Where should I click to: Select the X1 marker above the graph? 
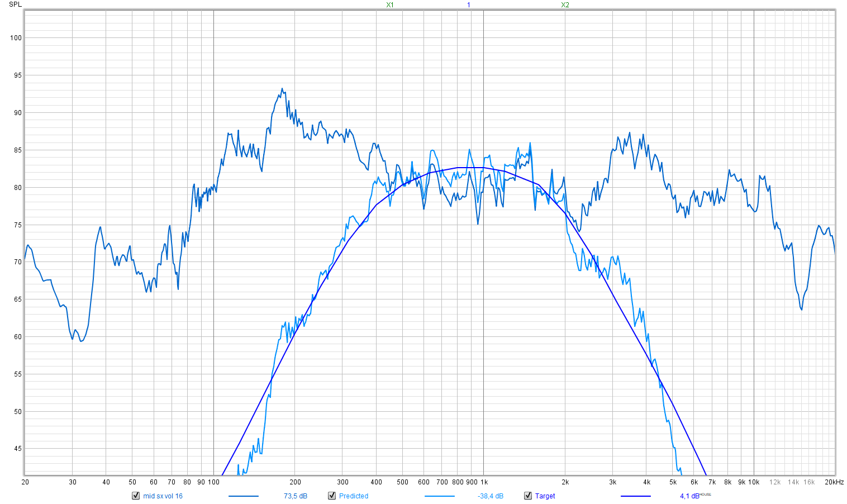390,5
